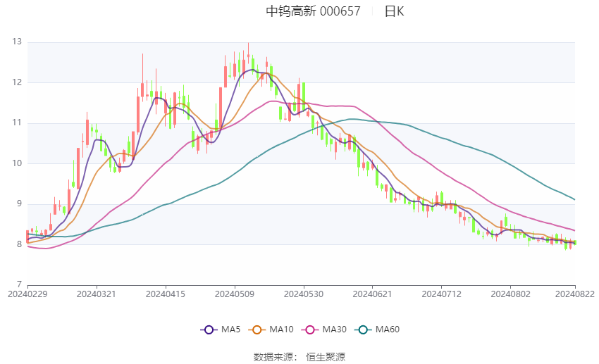Click the 20240415 date axis label
The width and height of the screenshot is (599, 364).
[x=166, y=294]
